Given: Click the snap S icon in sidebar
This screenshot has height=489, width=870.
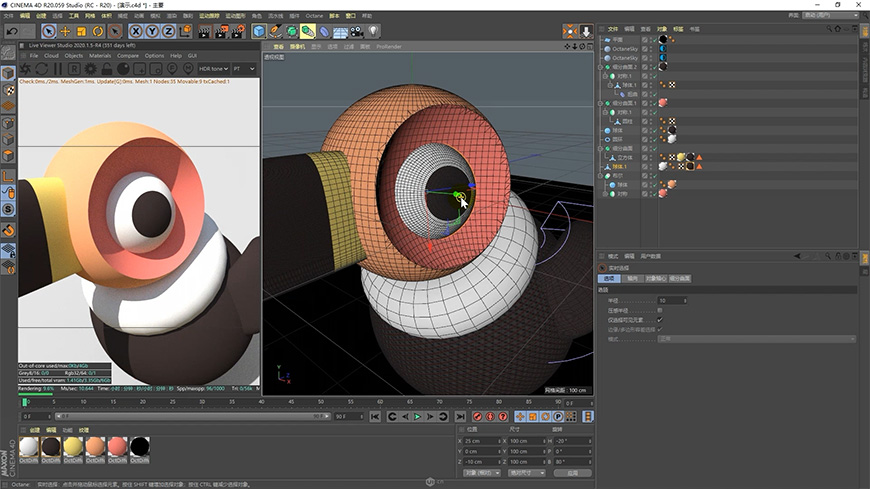Looking at the screenshot, I should click(x=8, y=209).
